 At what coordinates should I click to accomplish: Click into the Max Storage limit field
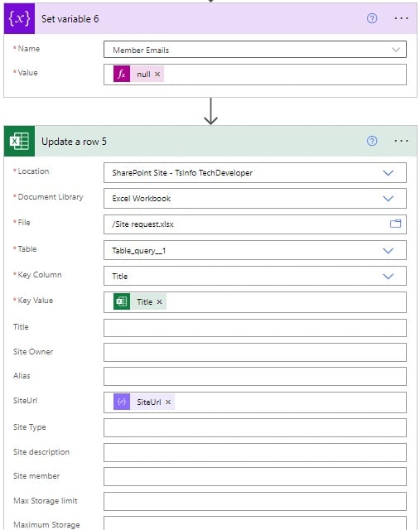tap(255, 501)
